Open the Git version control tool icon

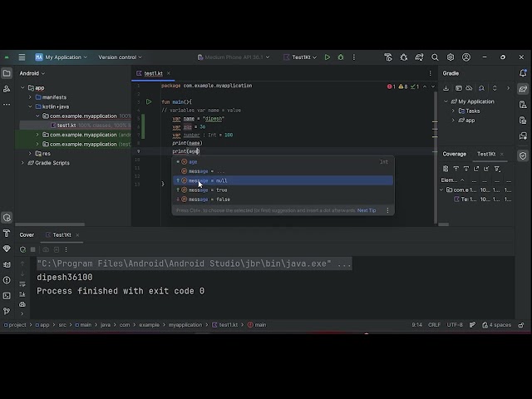[7, 311]
